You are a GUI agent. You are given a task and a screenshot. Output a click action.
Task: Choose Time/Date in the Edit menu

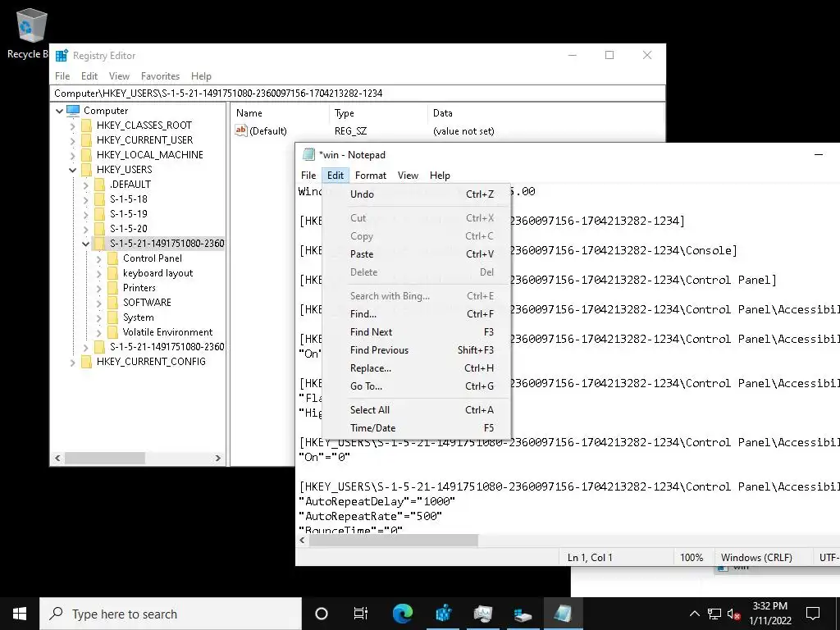(x=417, y=428)
